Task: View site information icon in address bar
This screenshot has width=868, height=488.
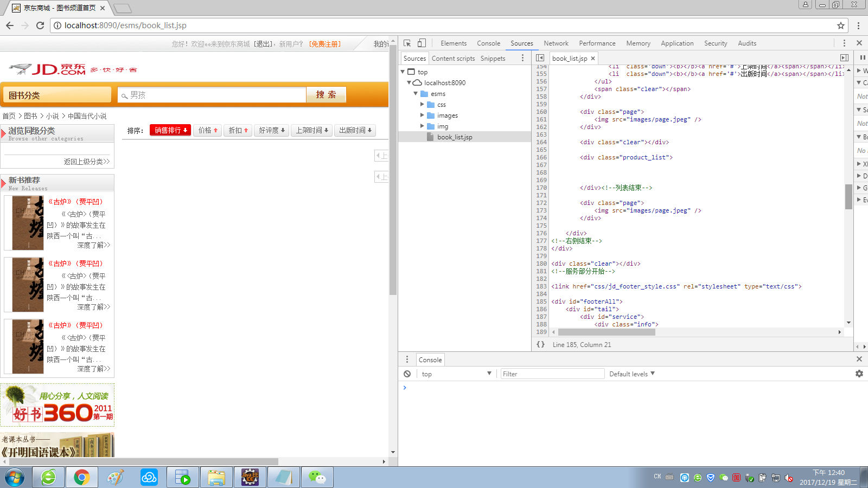Action: [58, 25]
